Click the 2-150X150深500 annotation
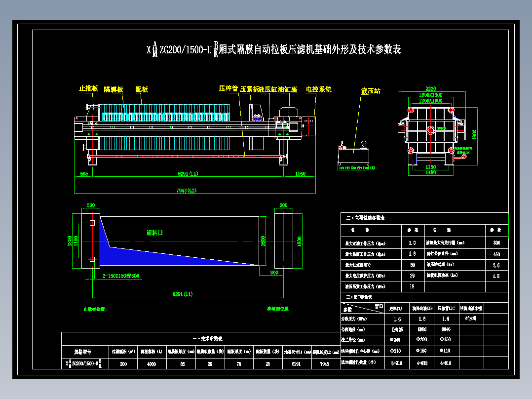Screen dimensions: 532x399 (x=121, y=276)
